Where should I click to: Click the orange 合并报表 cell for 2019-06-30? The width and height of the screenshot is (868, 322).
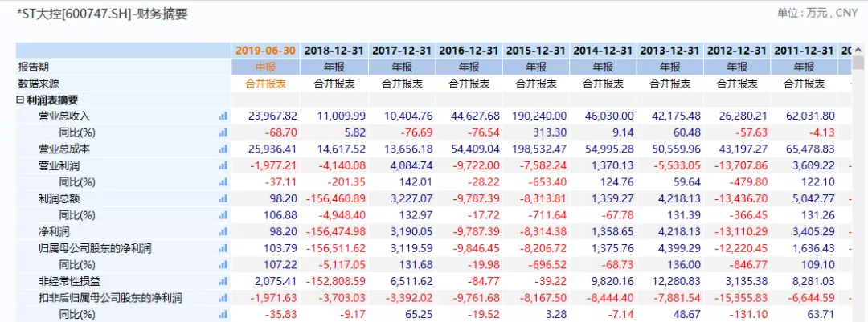266,84
